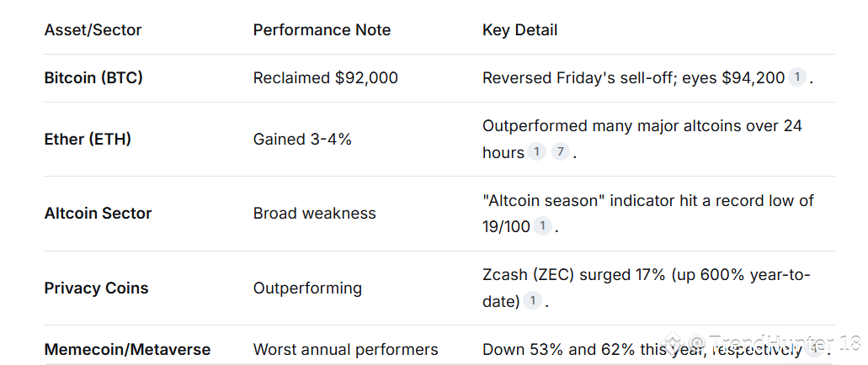Click citation badge 1 in Ether row
Image resolution: width=868 pixels, height=365 pixels.
pyautogui.click(x=537, y=152)
